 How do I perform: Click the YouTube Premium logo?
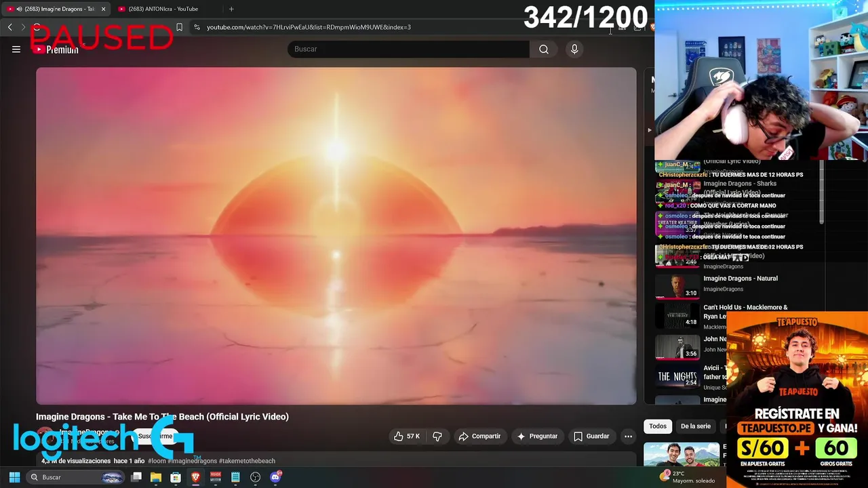tap(57, 49)
